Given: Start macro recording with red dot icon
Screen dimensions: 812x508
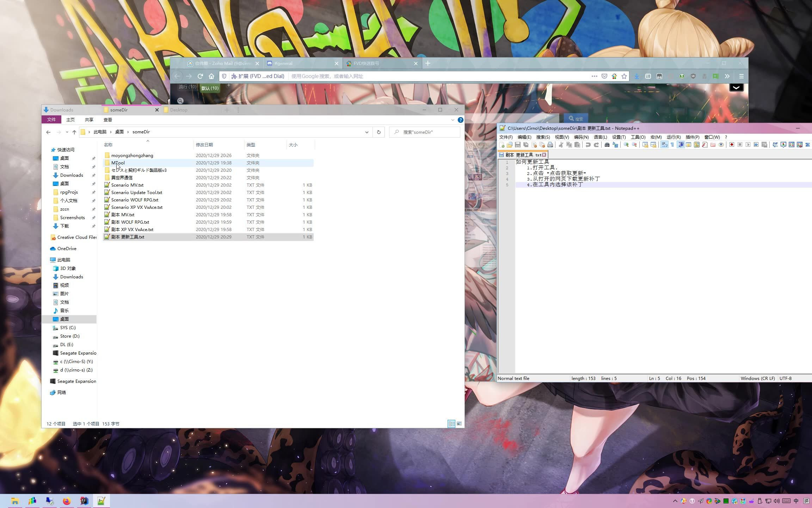Looking at the screenshot, I should pos(732,145).
